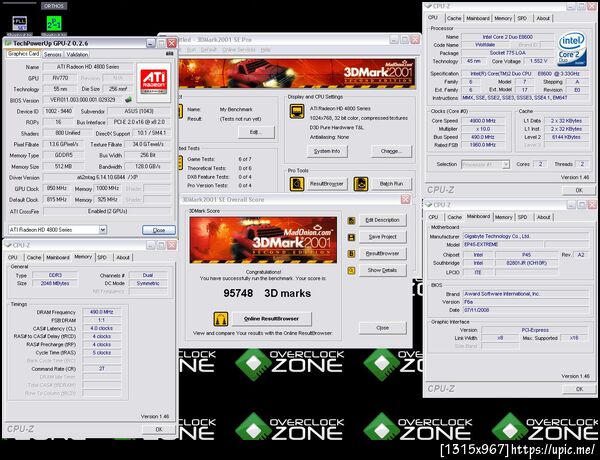600x460 pixels.
Task: Click the Pro Tools ResultBrowser button
Action: pos(326,184)
